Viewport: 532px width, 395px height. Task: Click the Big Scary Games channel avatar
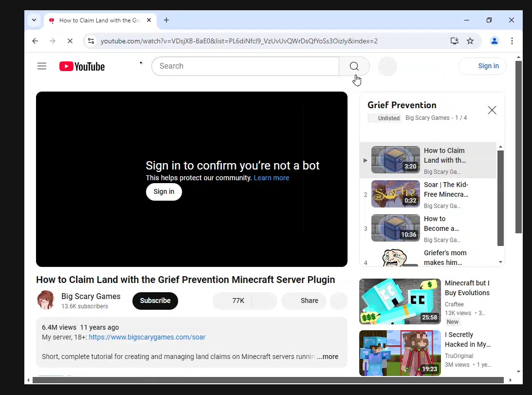[46, 300]
